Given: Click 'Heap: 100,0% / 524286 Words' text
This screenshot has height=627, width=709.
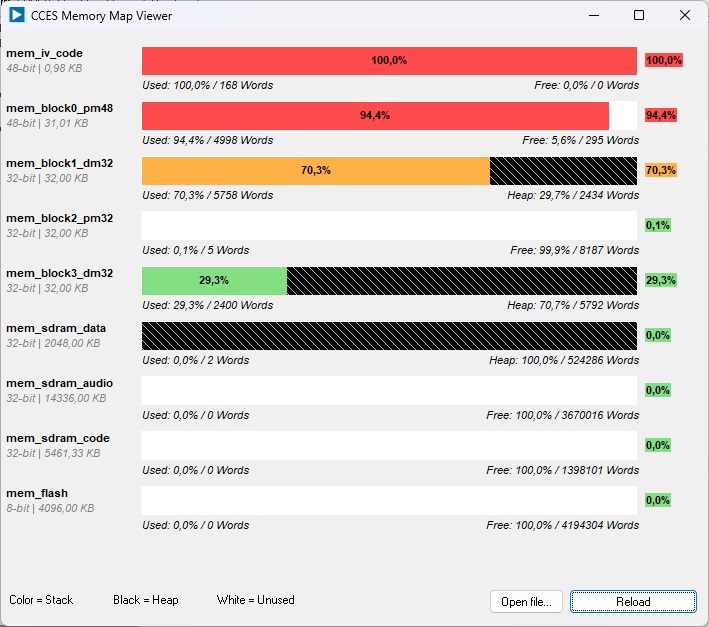Looking at the screenshot, I should click(564, 360).
